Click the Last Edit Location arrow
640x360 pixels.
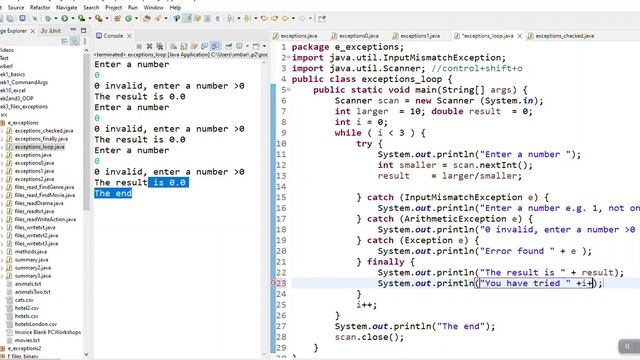tap(264, 18)
